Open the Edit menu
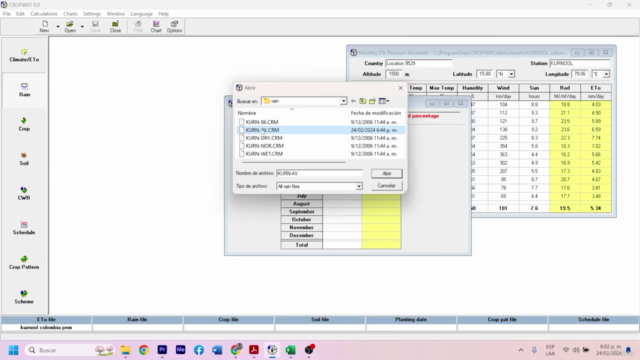This screenshot has width=640, height=360. 20,14
